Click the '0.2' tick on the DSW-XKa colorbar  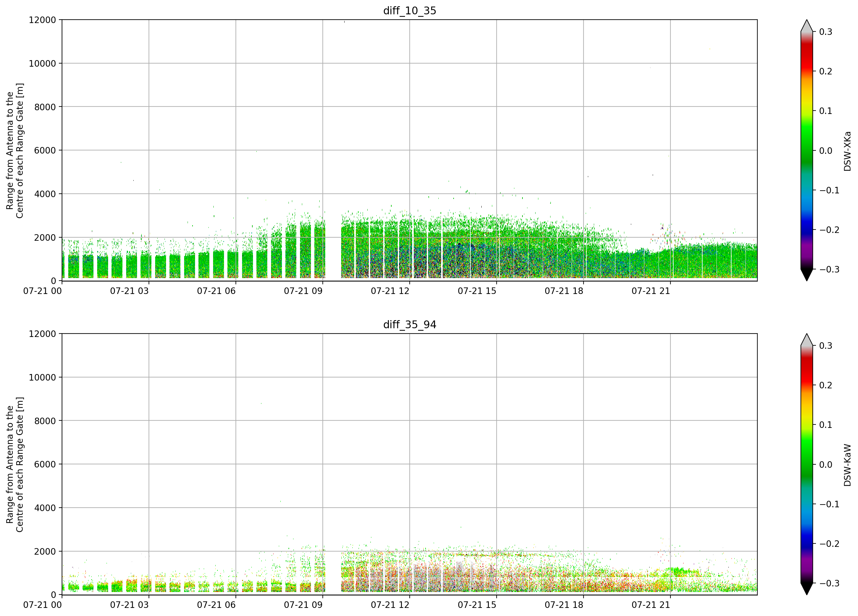click(x=826, y=71)
